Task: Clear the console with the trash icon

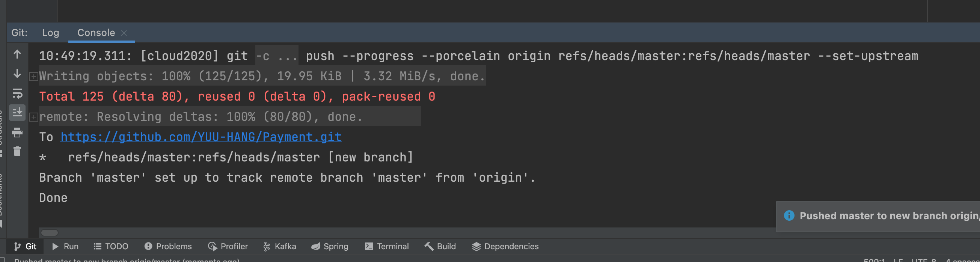Action: click(17, 152)
